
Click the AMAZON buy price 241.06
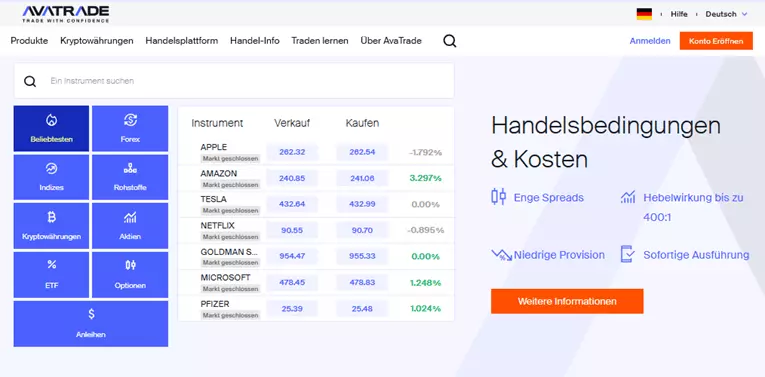[362, 178]
